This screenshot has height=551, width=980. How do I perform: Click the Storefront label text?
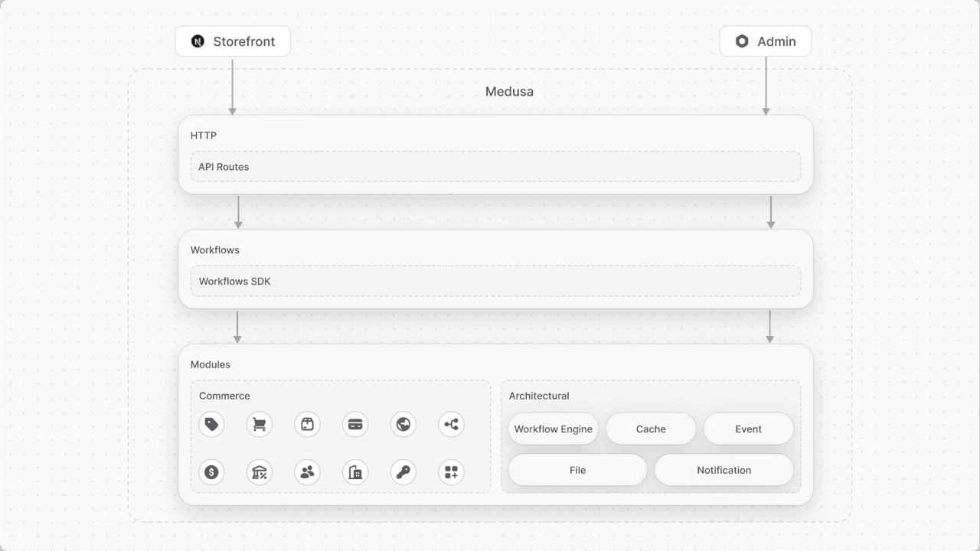tap(244, 41)
